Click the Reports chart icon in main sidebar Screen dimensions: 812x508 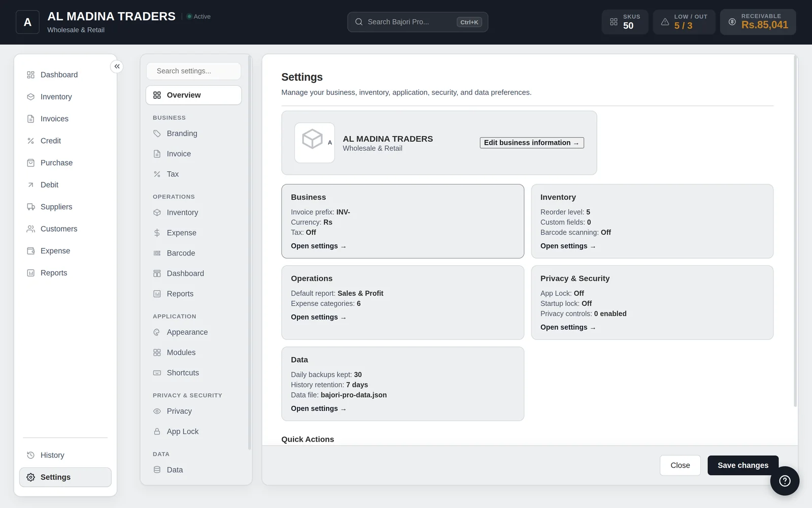pos(30,273)
